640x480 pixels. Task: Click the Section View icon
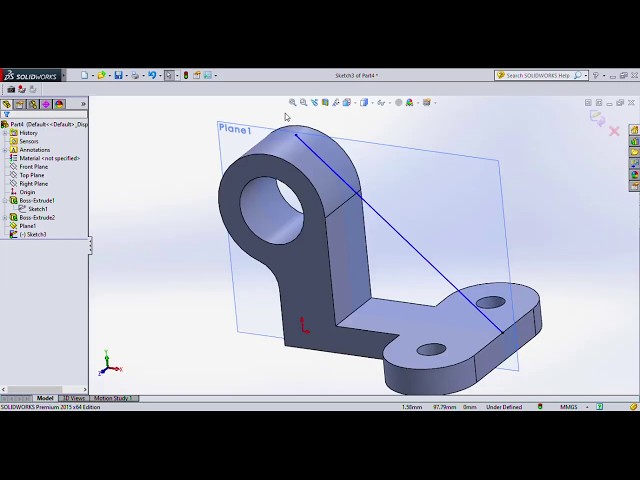pos(325,102)
